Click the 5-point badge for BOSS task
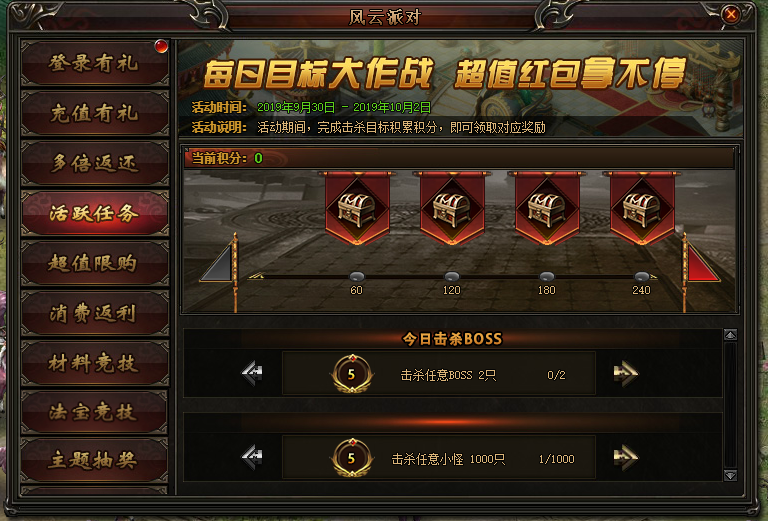 pyautogui.click(x=352, y=374)
